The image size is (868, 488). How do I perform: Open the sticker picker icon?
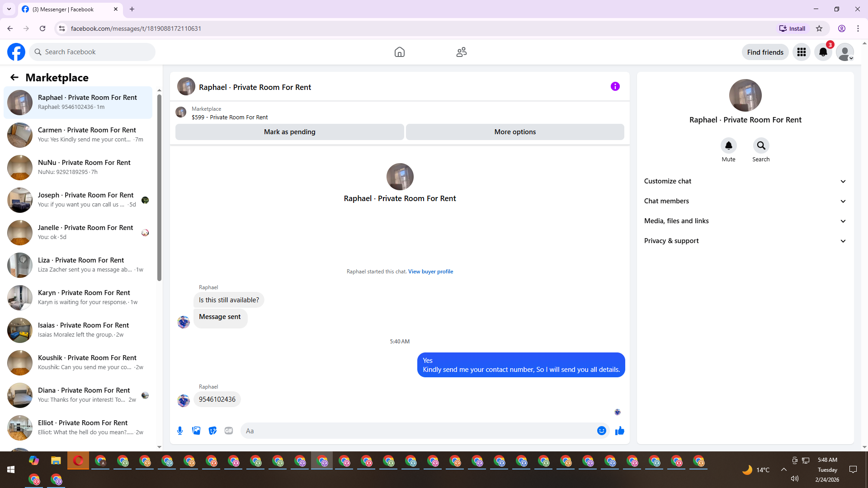click(212, 431)
